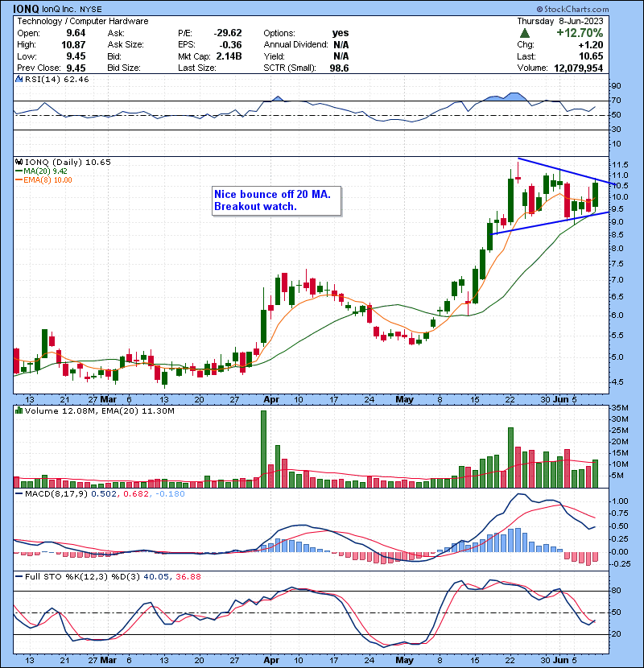Click the '1.00' label on the MACD axis
This screenshot has height=668, width=644.
tap(620, 501)
